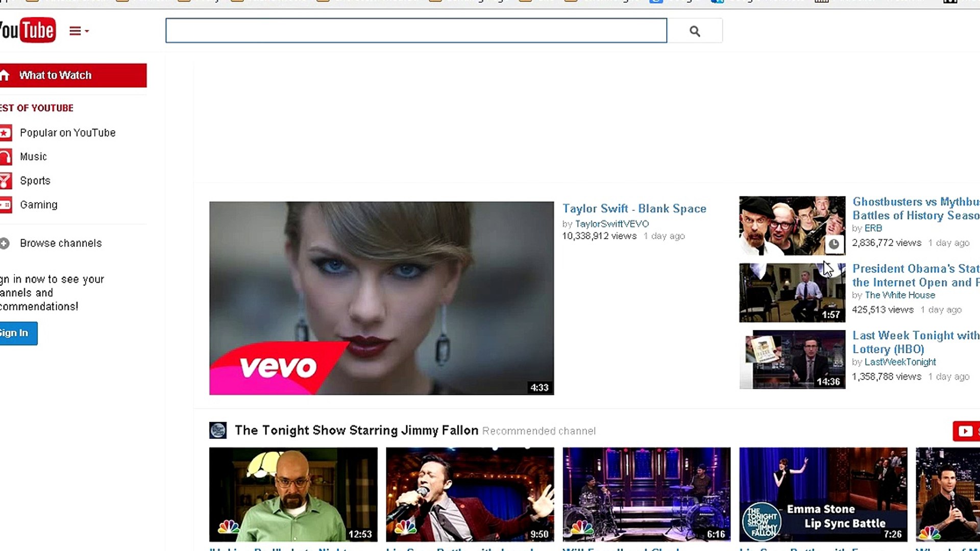
Task: Select the Music sidebar icon
Action: click(x=6, y=157)
